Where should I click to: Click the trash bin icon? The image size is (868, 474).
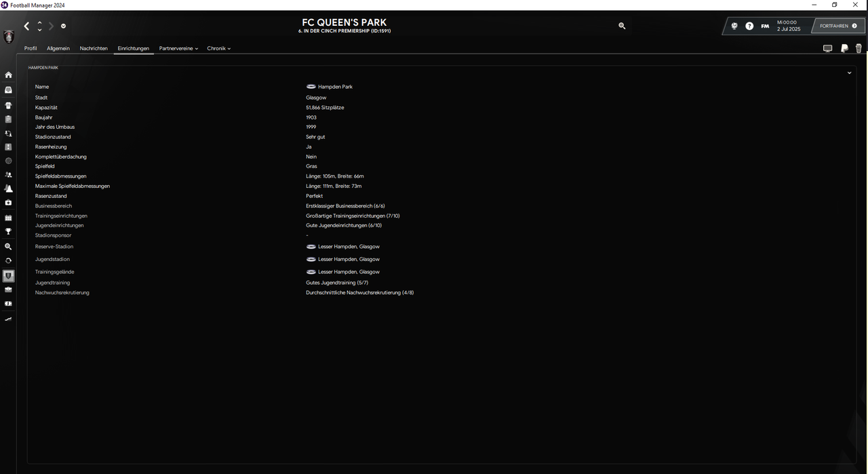point(859,49)
